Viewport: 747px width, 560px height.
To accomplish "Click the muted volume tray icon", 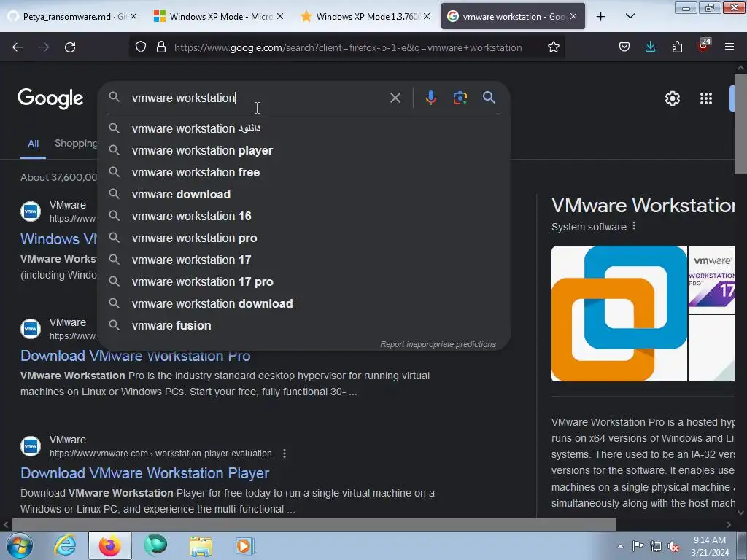I will tap(673, 547).
